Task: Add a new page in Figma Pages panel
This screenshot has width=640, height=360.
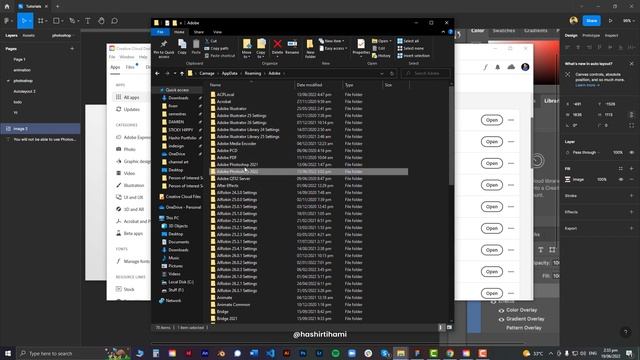Action: tap(72, 49)
